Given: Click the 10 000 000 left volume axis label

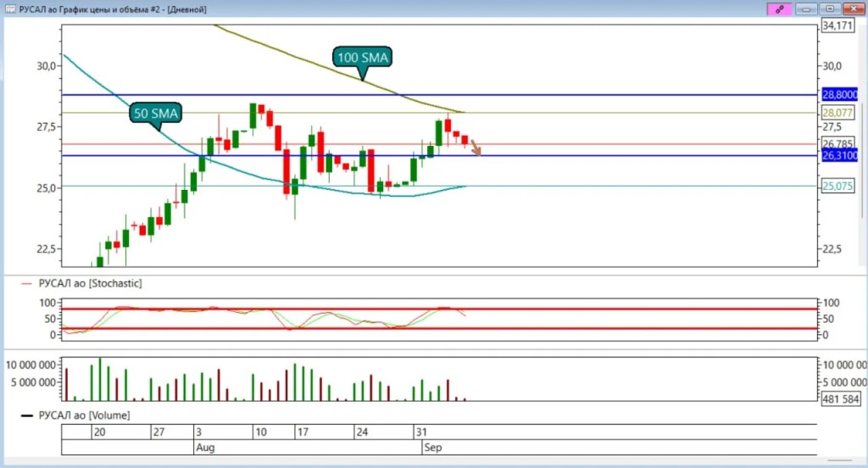Looking at the screenshot, I should (31, 365).
